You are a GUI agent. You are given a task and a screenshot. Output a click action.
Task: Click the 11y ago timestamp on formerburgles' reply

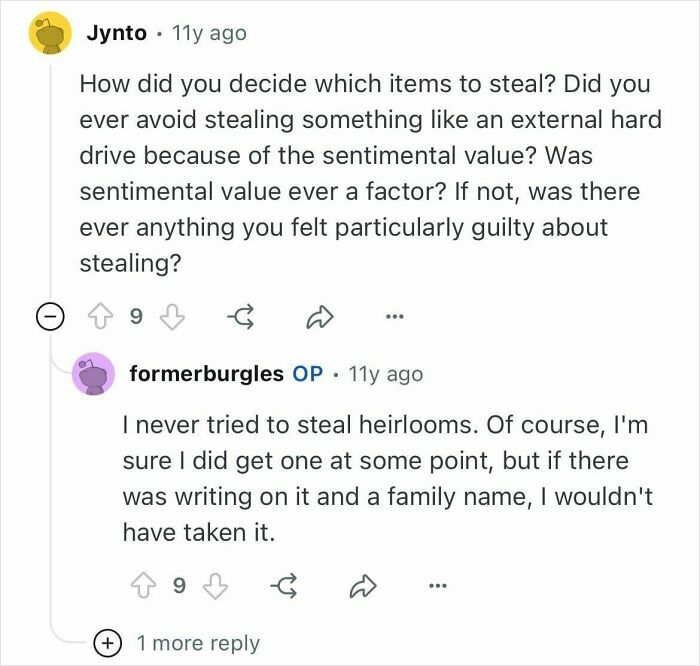coord(386,374)
